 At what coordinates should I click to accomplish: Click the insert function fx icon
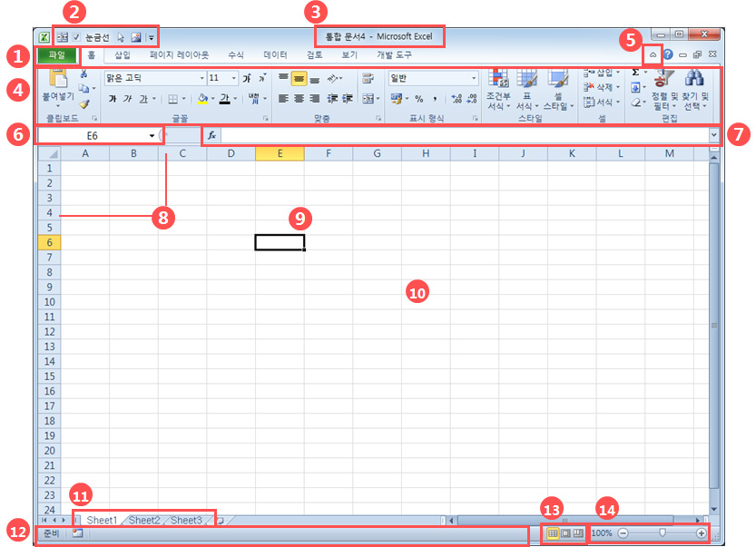coord(211,135)
